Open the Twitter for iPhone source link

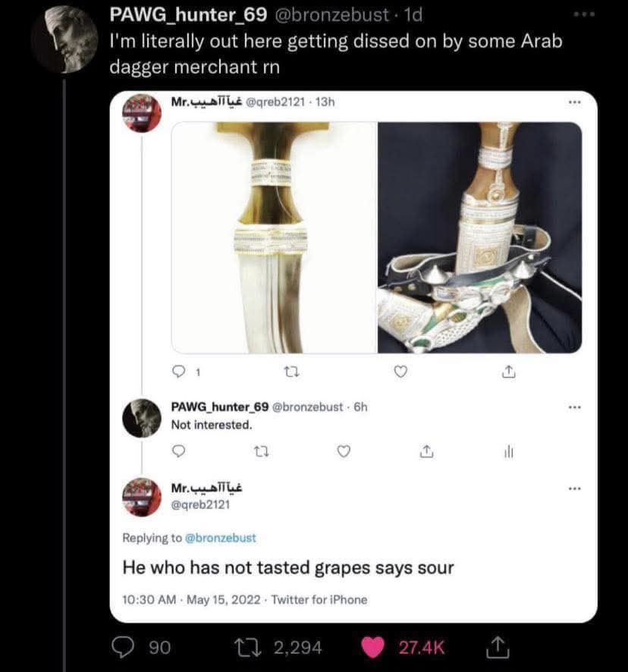click(319, 599)
